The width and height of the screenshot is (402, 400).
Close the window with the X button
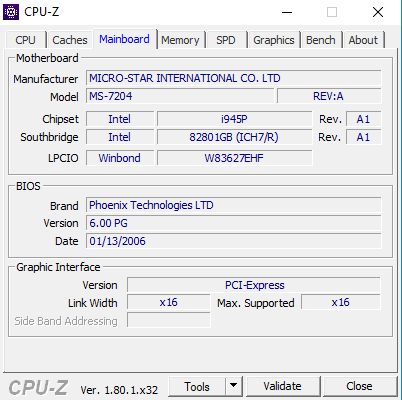(x=378, y=13)
